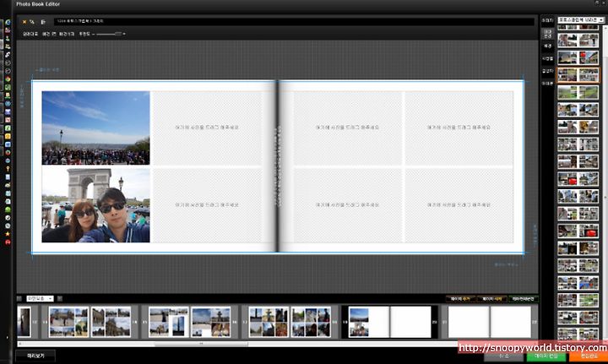
Task: Click the arrow after the transparency slider
Action: (124, 34)
